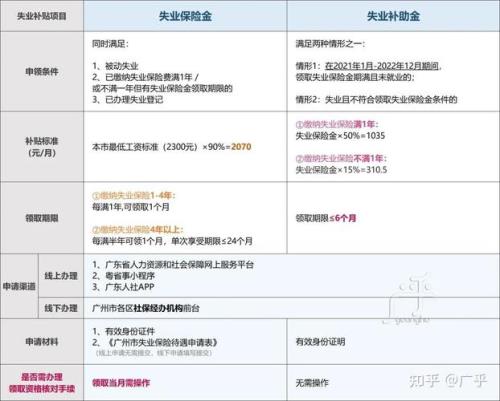Click the underlined 在2021年1月-2022年12月期间 text
500x401 pixels.
pyautogui.click(x=383, y=66)
